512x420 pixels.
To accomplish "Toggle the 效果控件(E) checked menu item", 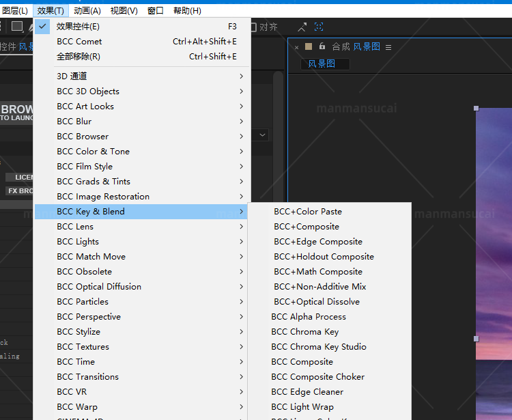I will [x=142, y=27].
